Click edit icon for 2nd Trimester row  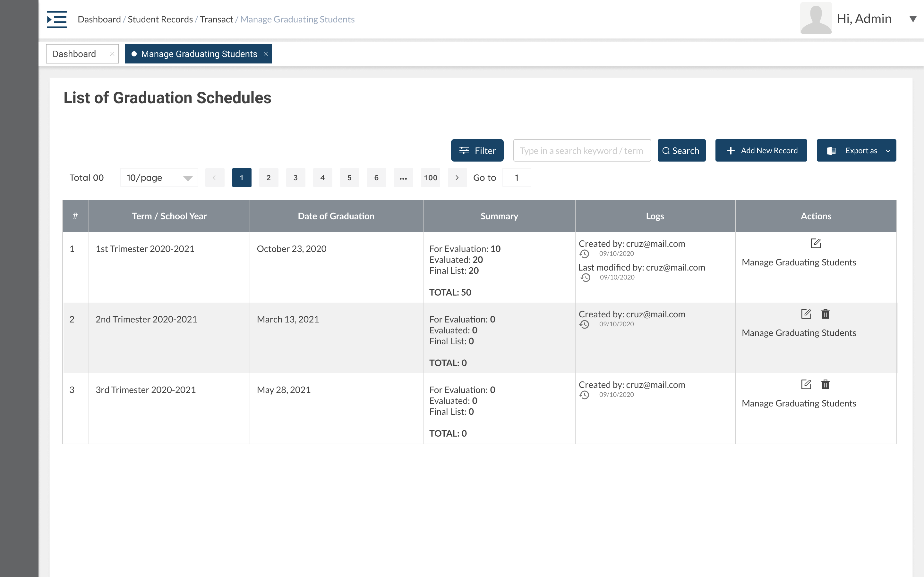tap(806, 314)
